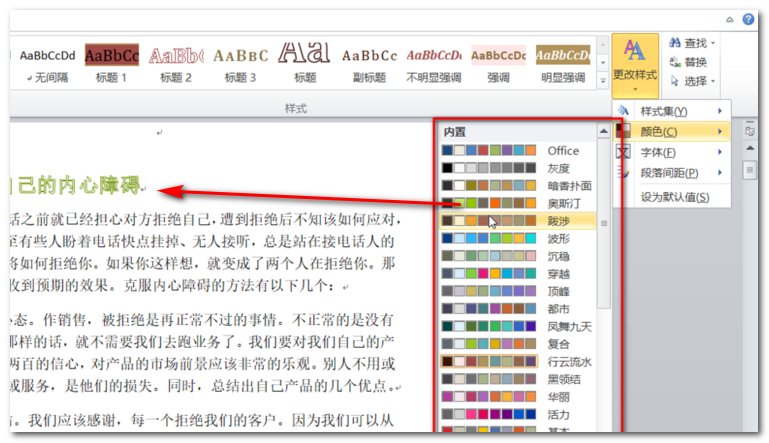
Task: Apply the 副标题 style
Action: click(x=369, y=64)
